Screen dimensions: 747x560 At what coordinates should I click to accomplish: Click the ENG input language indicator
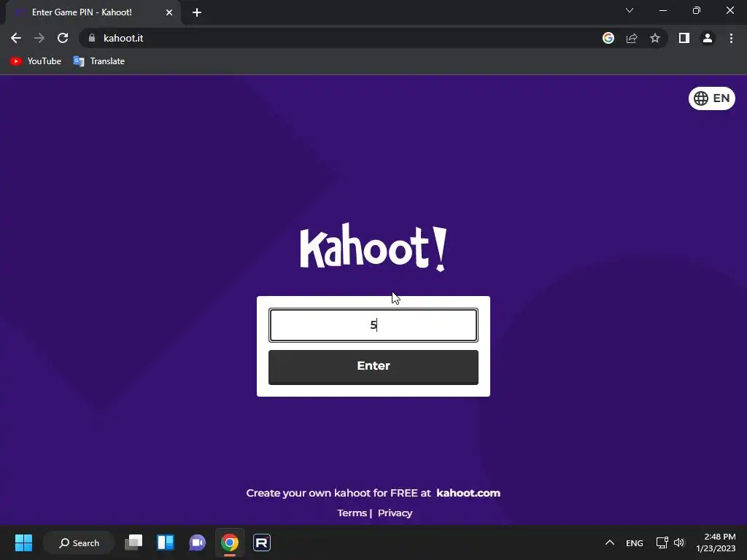634,542
